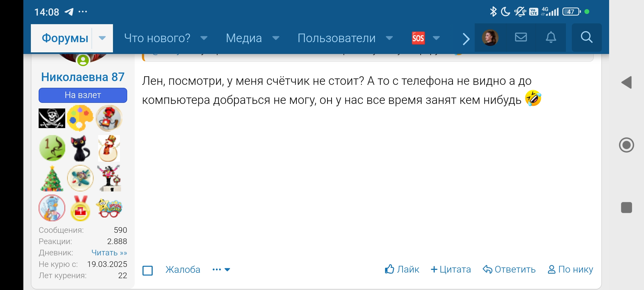The height and width of the screenshot is (290, 644).
Task: Open the SOS section icon
Action: tap(418, 38)
